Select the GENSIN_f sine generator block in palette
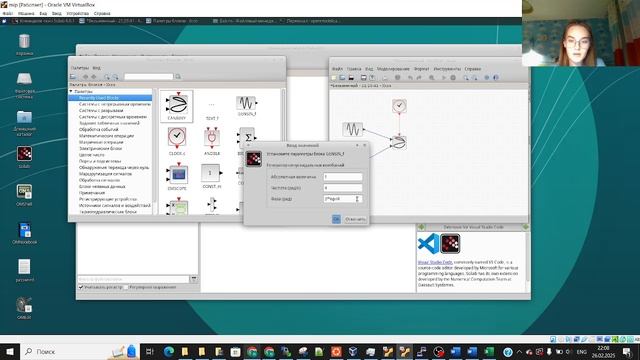Screen dimensions: 640x360 (247, 106)
